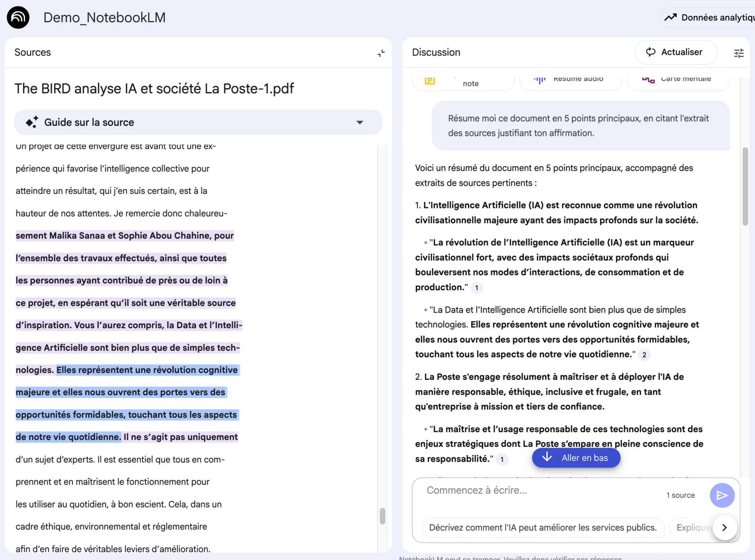Click the Demo_NotebookLM notebook title

(105, 18)
